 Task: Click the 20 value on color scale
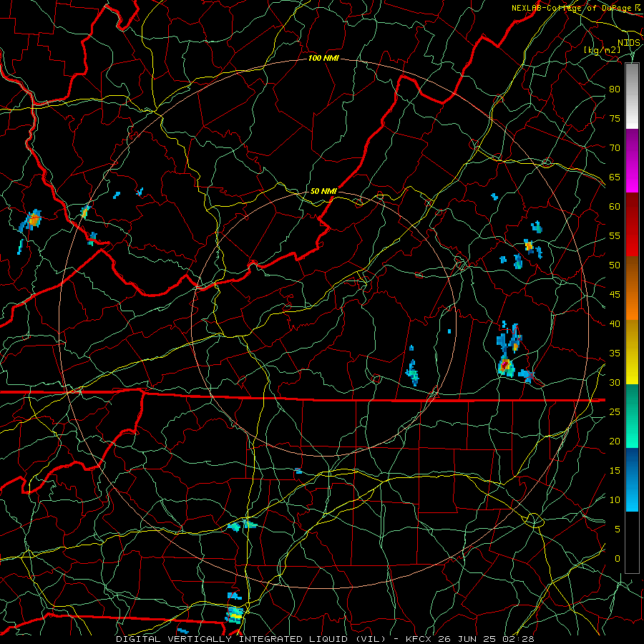[615, 441]
